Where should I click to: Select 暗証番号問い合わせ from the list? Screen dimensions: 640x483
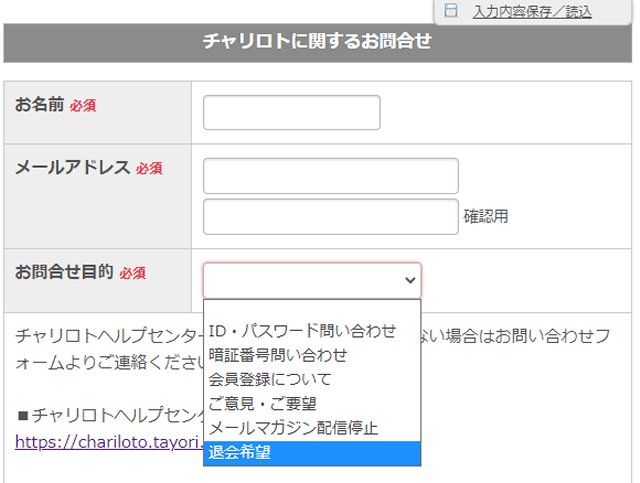[312, 355]
